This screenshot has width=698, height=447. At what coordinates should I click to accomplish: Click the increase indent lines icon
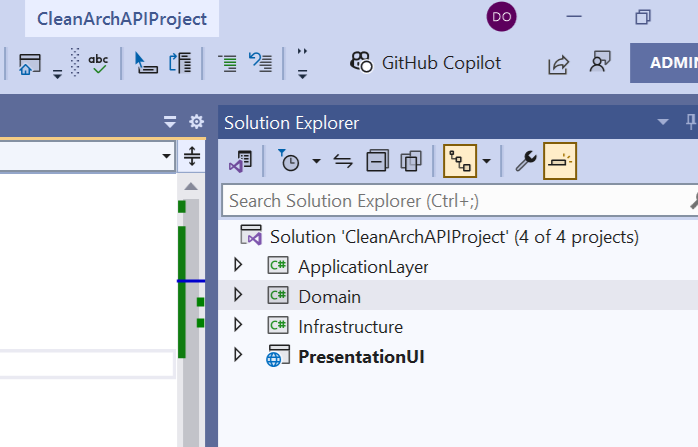(227, 63)
